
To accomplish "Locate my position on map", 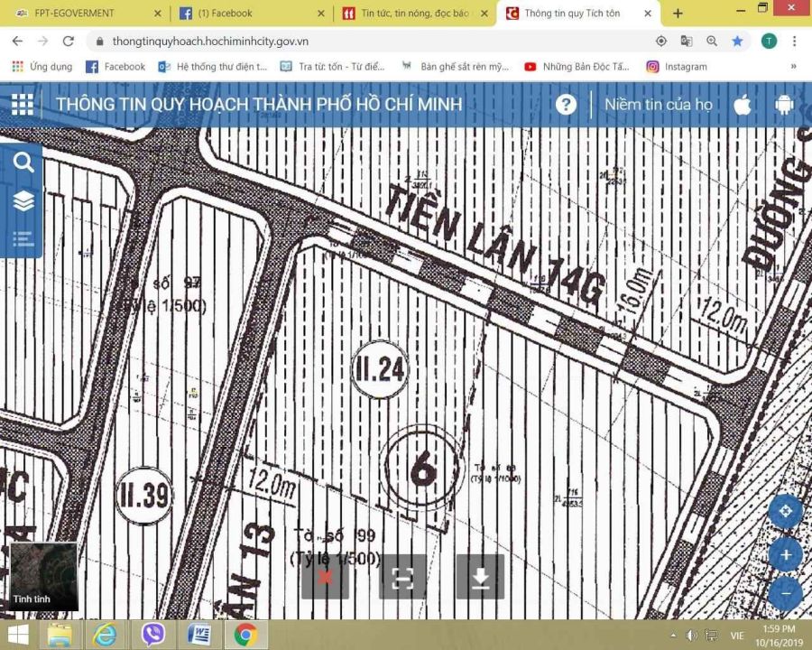I will (785, 512).
